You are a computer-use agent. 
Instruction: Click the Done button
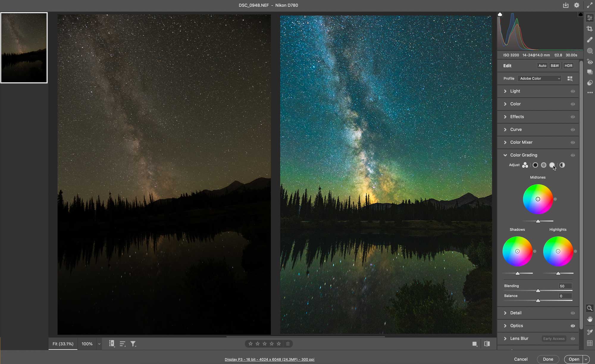click(548, 359)
